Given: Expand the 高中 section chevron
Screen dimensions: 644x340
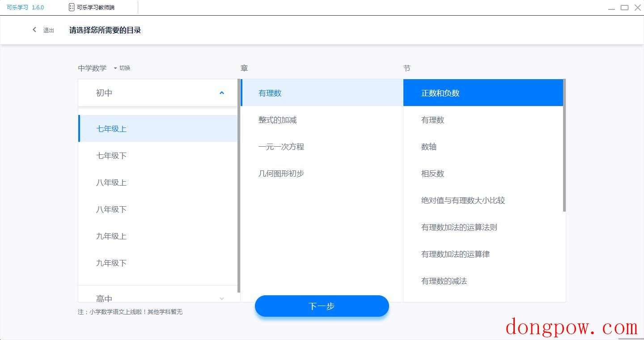Looking at the screenshot, I should (x=222, y=298).
